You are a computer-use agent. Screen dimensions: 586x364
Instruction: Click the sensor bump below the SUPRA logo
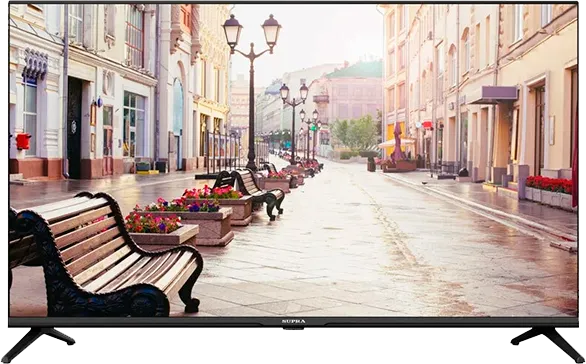click(293, 328)
